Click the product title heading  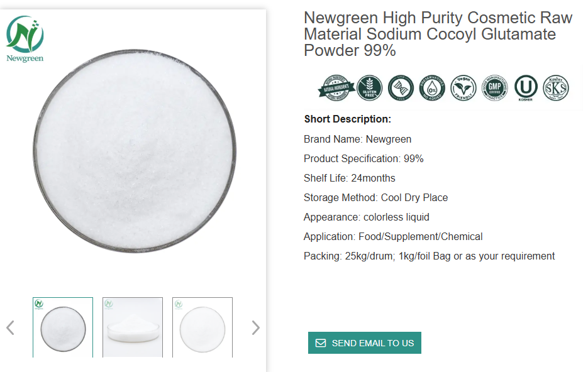pos(438,34)
